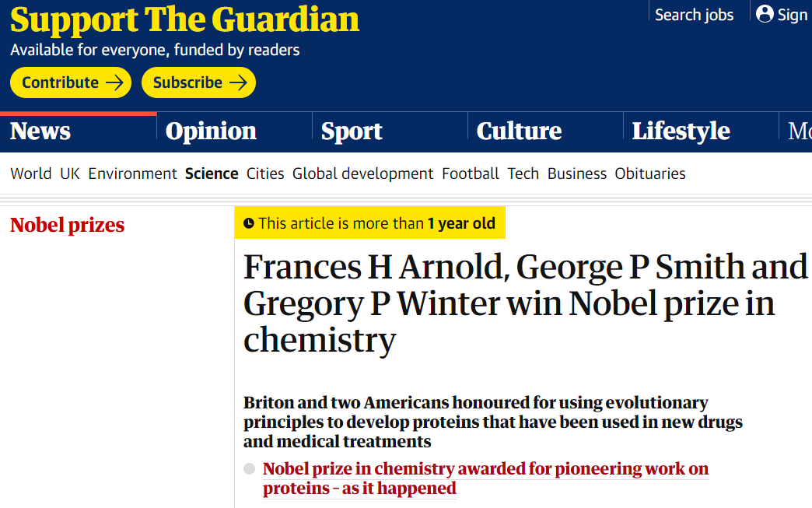The width and height of the screenshot is (812, 508).
Task: Click the user account Sign in icon
Action: tap(765, 14)
